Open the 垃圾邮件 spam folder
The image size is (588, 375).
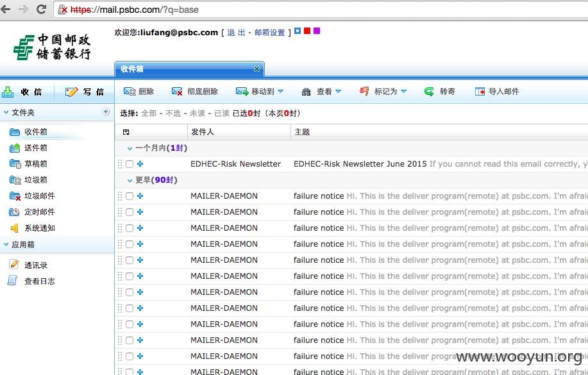click(32, 196)
